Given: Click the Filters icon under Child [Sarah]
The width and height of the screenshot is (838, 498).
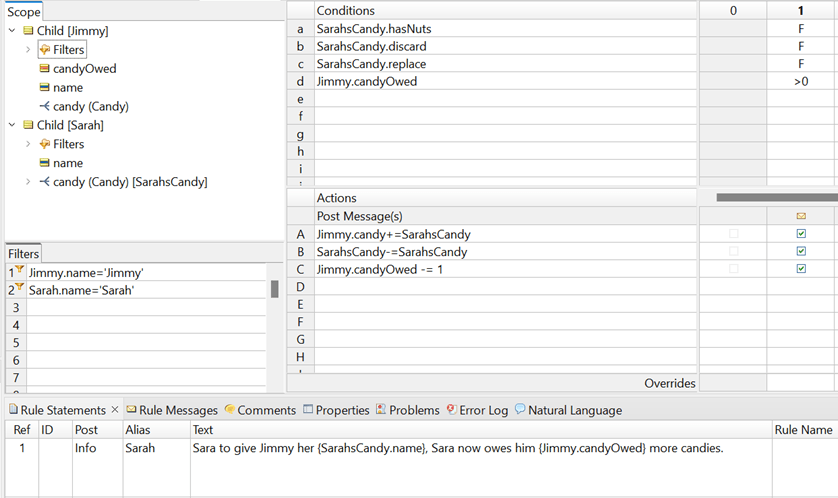Looking at the screenshot, I should point(44,144).
